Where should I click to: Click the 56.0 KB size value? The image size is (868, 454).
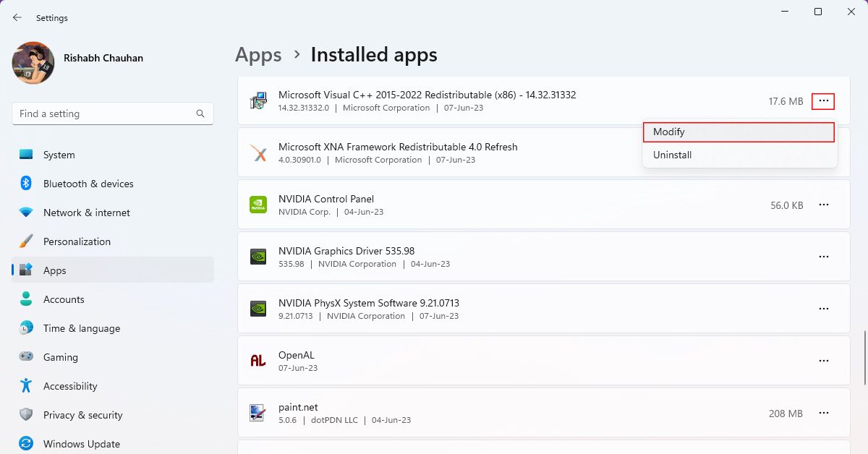coord(787,205)
